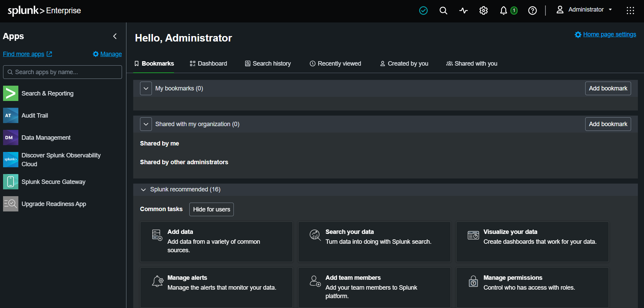Screen dimensions: 644x308
Task: Open the apps grid menu icon
Action: (630, 11)
